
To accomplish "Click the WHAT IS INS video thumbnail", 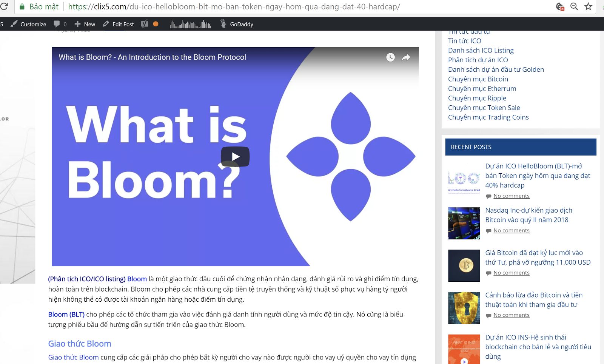I will tap(464, 349).
